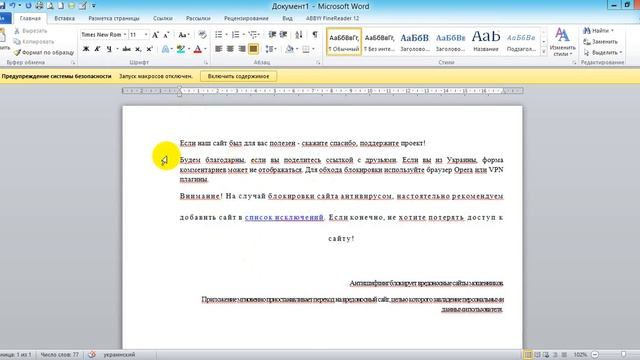
Task: Click Копировать (Copy) button
Action: [33, 42]
